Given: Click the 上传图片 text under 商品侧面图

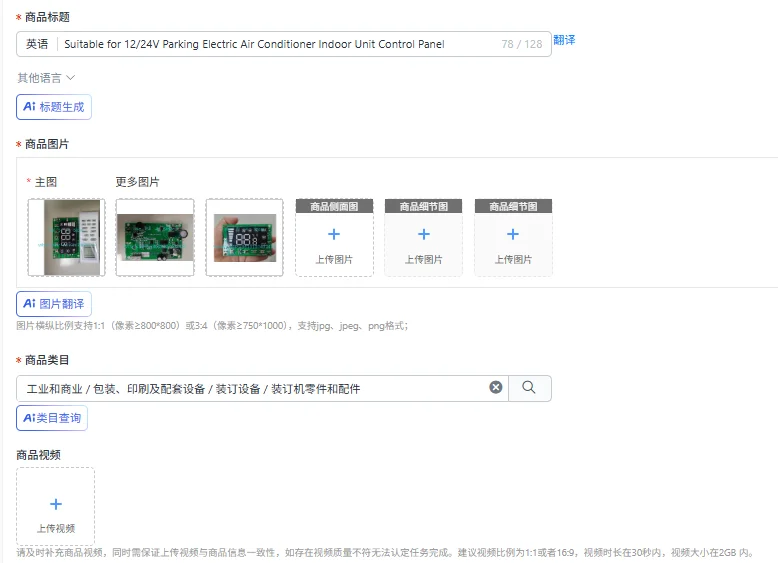Looking at the screenshot, I should click(334, 259).
